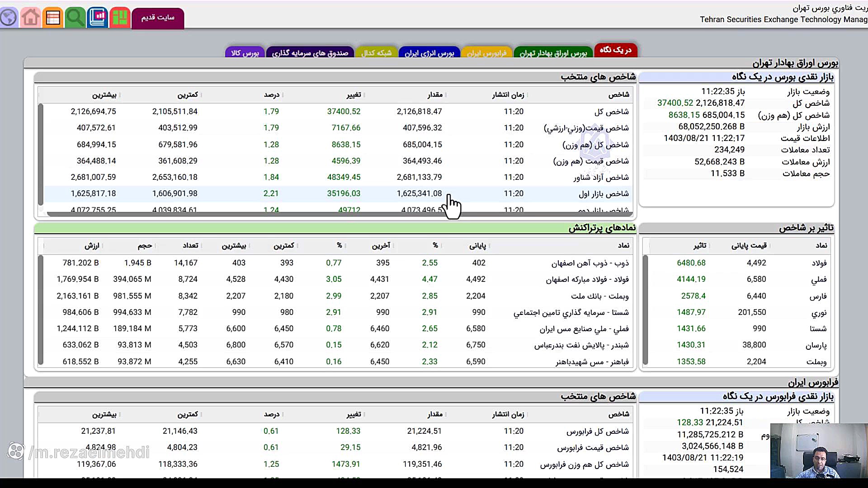Sort the index table by the درصد column
This screenshot has width=868, height=488.
[272, 95]
